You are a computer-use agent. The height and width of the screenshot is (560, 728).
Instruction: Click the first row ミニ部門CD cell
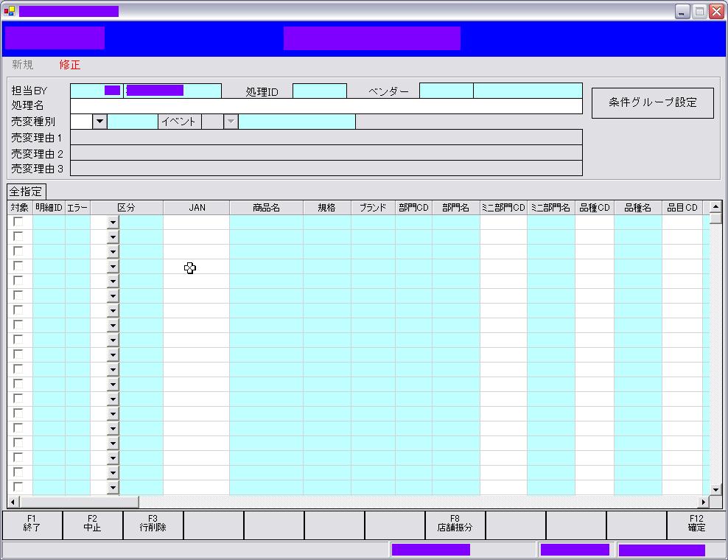503,223
